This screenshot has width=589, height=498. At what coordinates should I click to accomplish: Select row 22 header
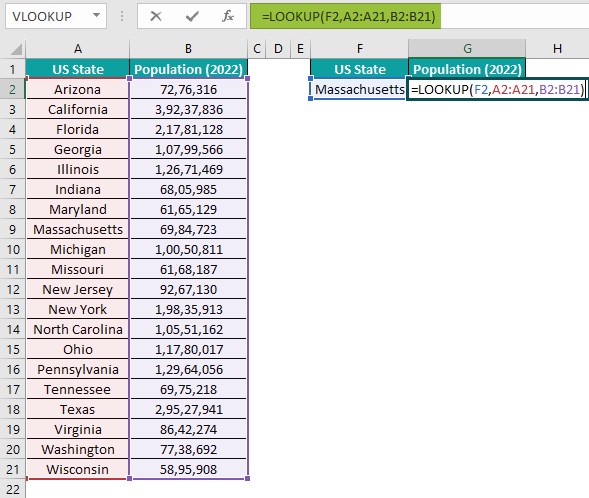coord(12,489)
